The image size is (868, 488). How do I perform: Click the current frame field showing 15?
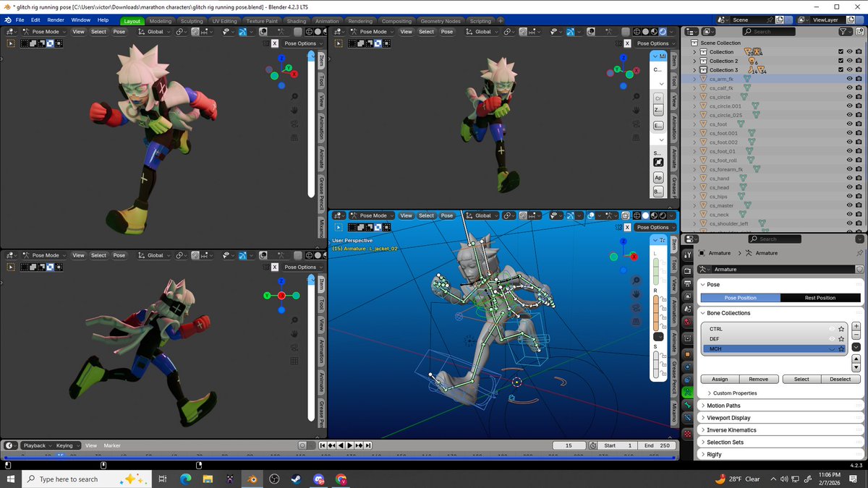click(x=569, y=445)
